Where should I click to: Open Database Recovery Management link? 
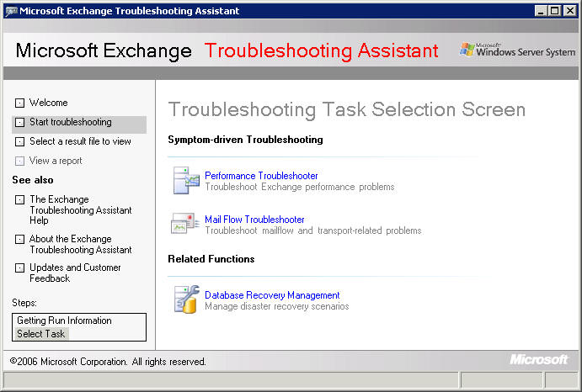(272, 294)
